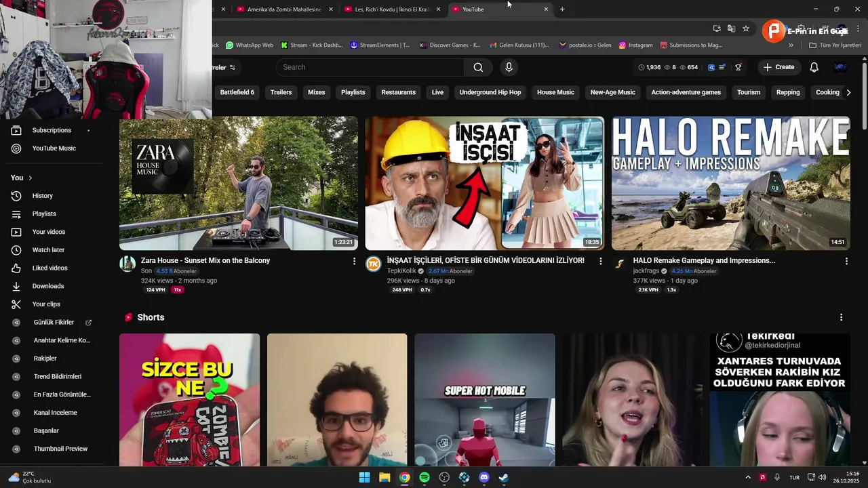Expand the You section chevron
Screen dimensions: 868x488
pos(31,178)
